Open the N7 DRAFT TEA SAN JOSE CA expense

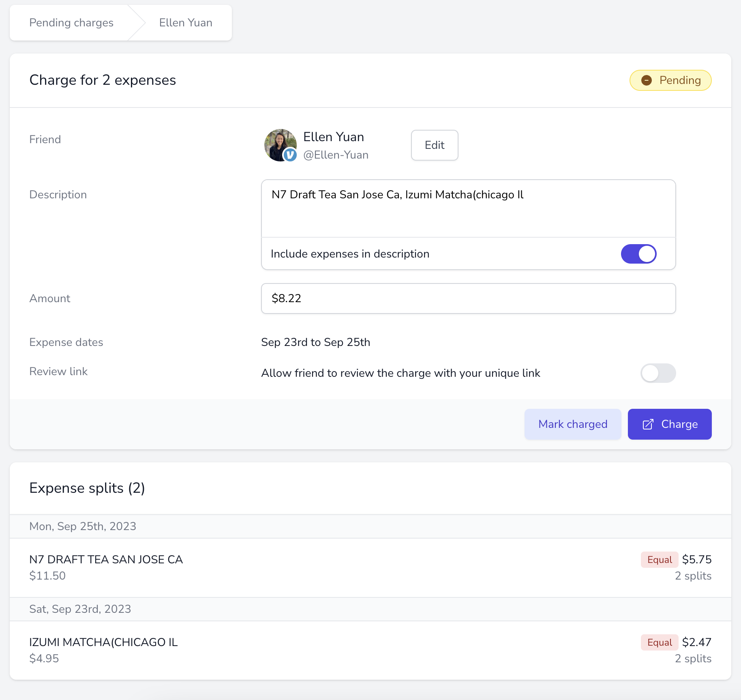(x=370, y=568)
